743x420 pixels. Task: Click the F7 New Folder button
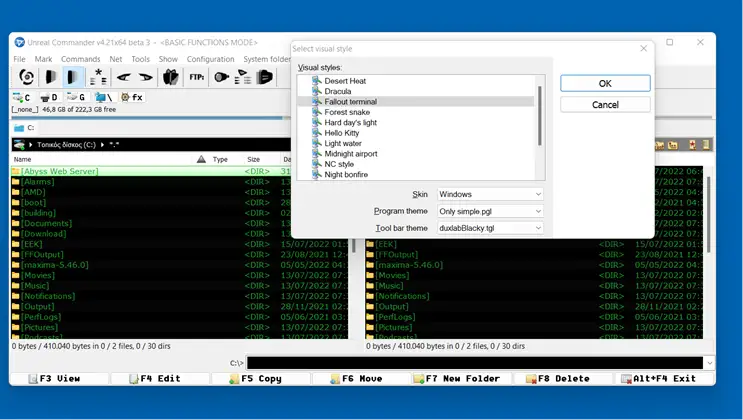pyautogui.click(x=463, y=379)
